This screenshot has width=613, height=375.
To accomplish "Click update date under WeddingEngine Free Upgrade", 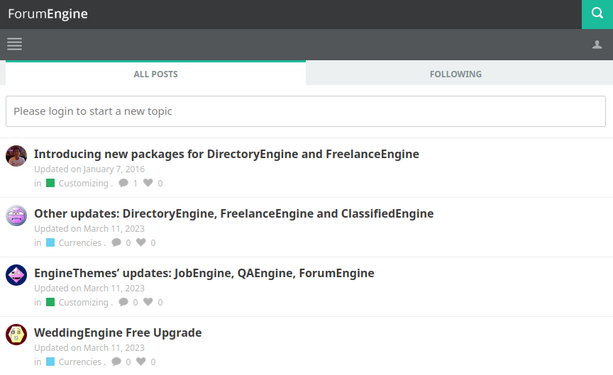I will click(89, 347).
